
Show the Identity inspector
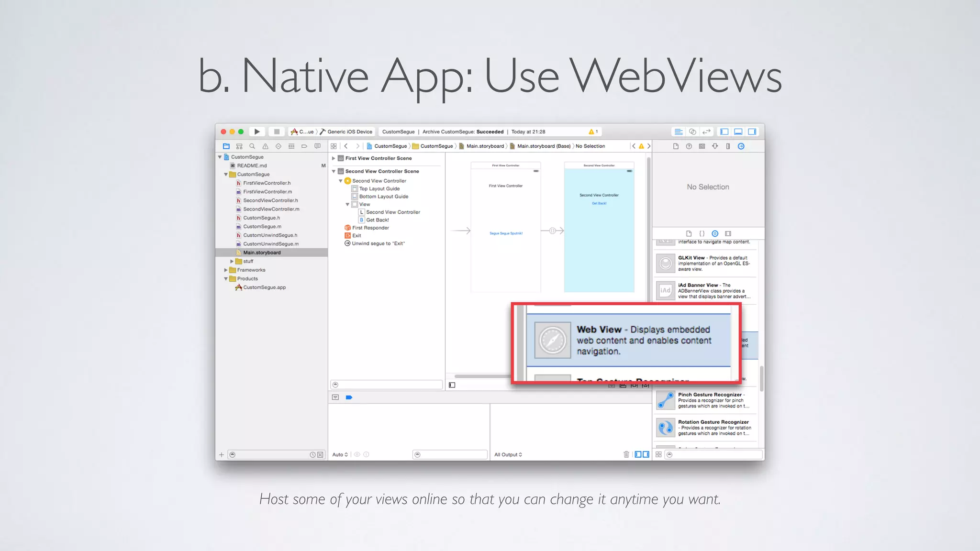pos(702,146)
